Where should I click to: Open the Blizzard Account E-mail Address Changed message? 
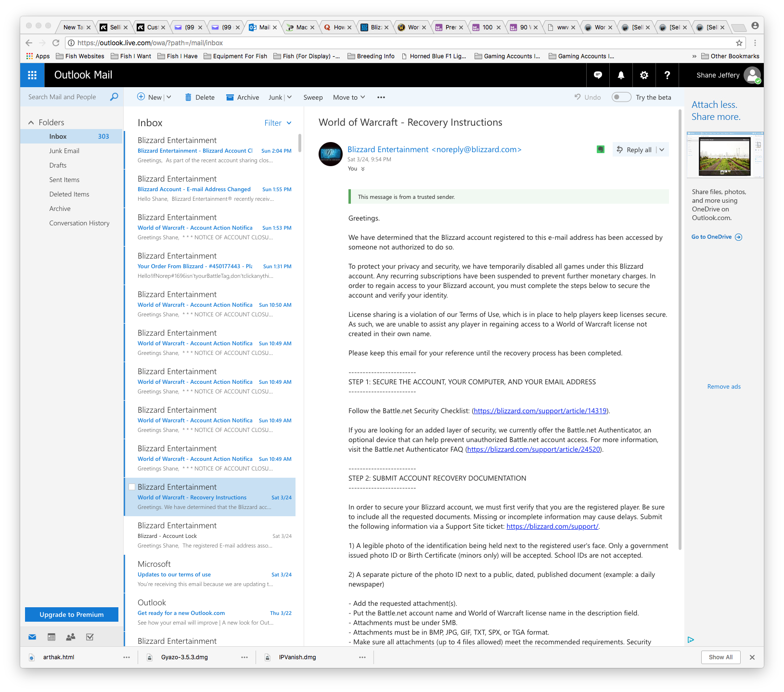click(x=210, y=189)
